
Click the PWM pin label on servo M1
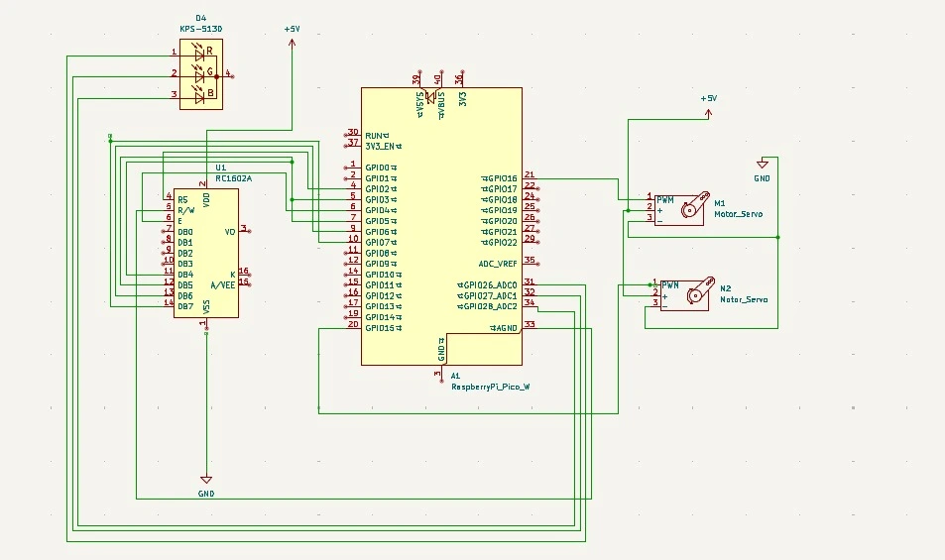click(664, 200)
